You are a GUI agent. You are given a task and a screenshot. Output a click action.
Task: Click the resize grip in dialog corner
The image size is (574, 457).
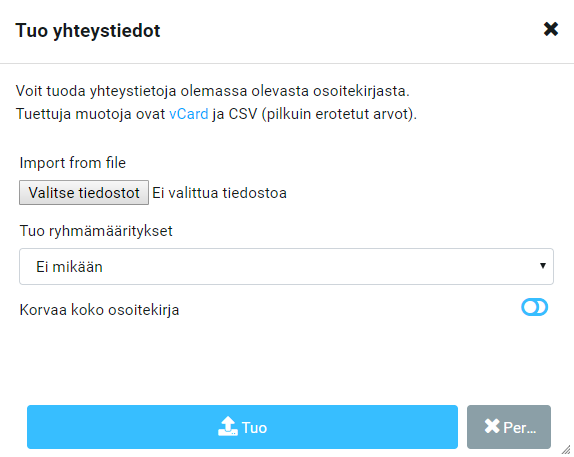pyautogui.click(x=566, y=449)
